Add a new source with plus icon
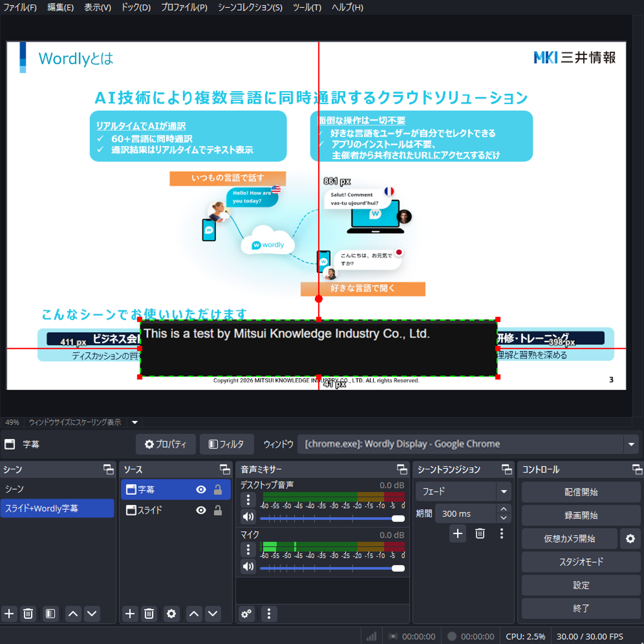The height and width of the screenshot is (644, 644). point(130,614)
